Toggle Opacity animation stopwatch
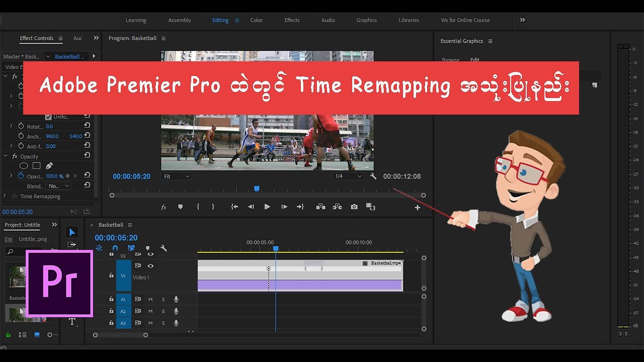Viewport: 644px width, 362px height. tap(21, 176)
